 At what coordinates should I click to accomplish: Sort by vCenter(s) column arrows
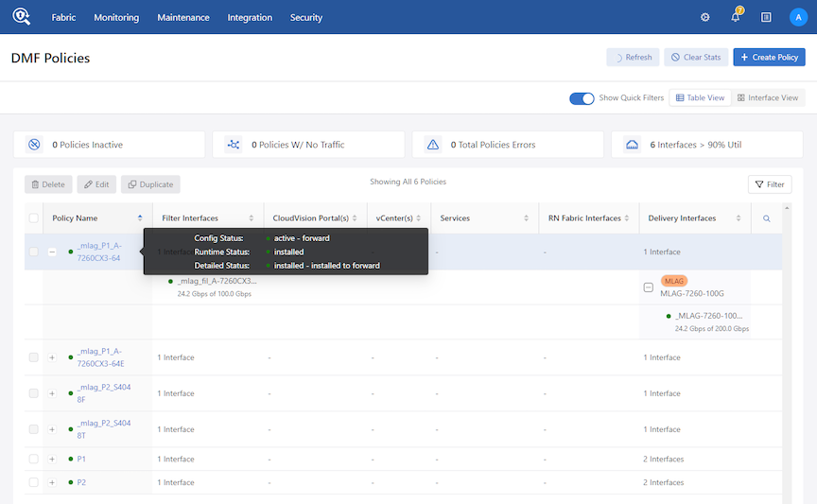[418, 217]
